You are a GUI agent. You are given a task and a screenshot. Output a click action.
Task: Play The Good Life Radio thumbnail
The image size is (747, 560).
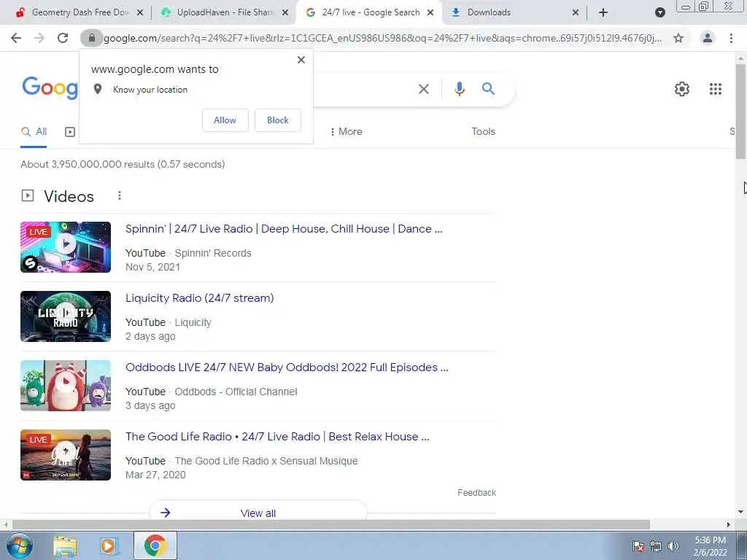coord(66,455)
